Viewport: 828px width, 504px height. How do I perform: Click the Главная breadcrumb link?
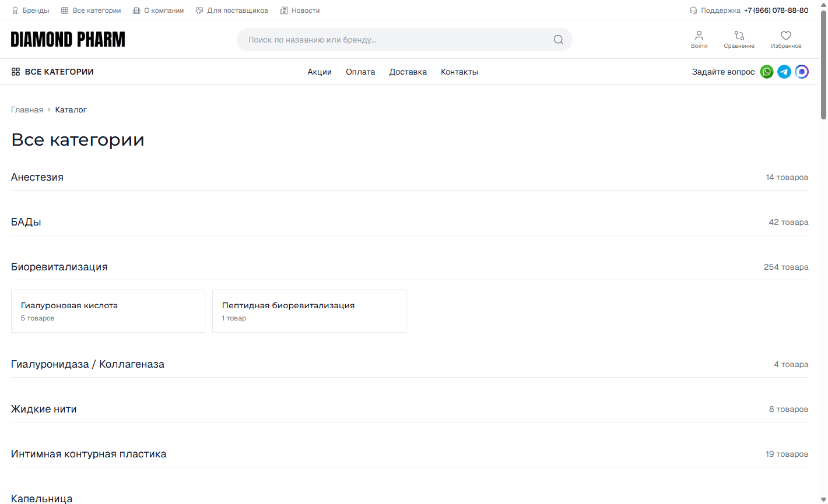click(x=27, y=110)
